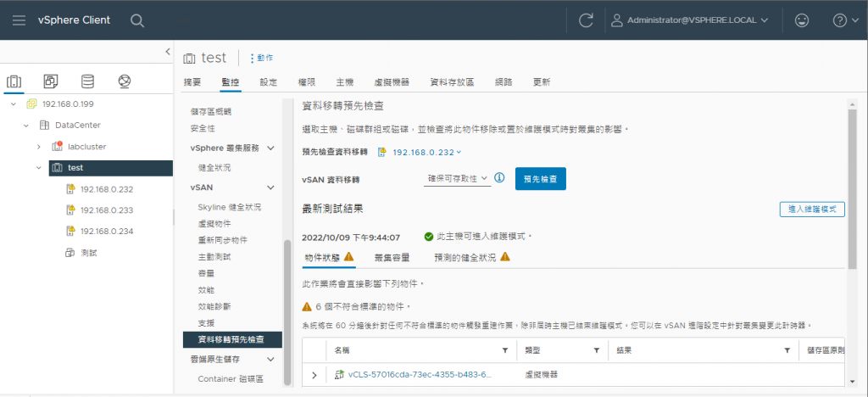Open the vCLS-57016cda-73ec-4355-b483 link

click(420, 375)
